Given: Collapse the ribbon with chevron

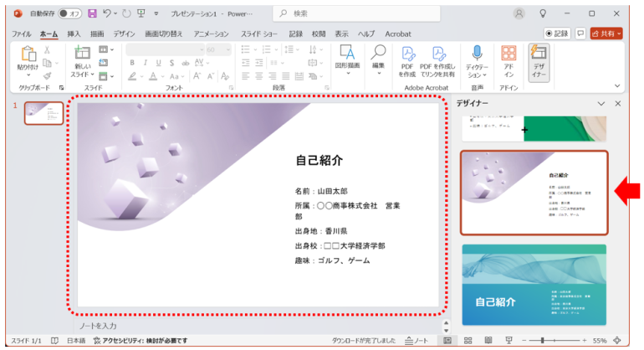Looking at the screenshot, I should (x=617, y=85).
